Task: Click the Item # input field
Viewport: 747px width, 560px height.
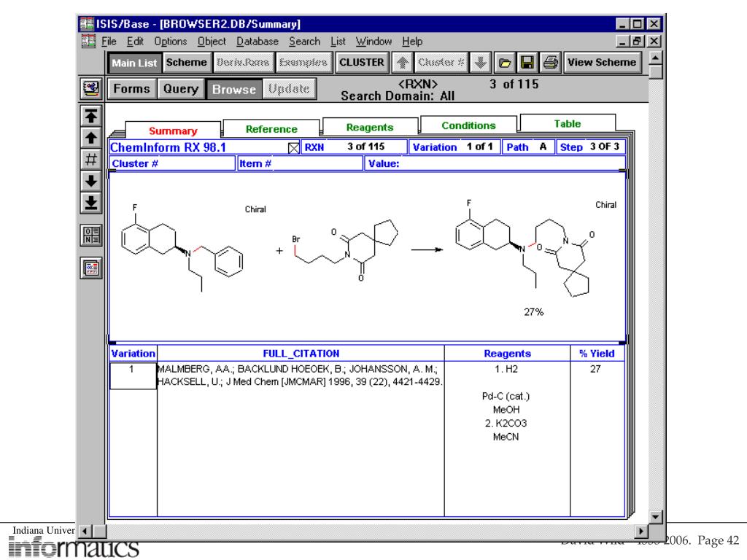Action: 300,163
